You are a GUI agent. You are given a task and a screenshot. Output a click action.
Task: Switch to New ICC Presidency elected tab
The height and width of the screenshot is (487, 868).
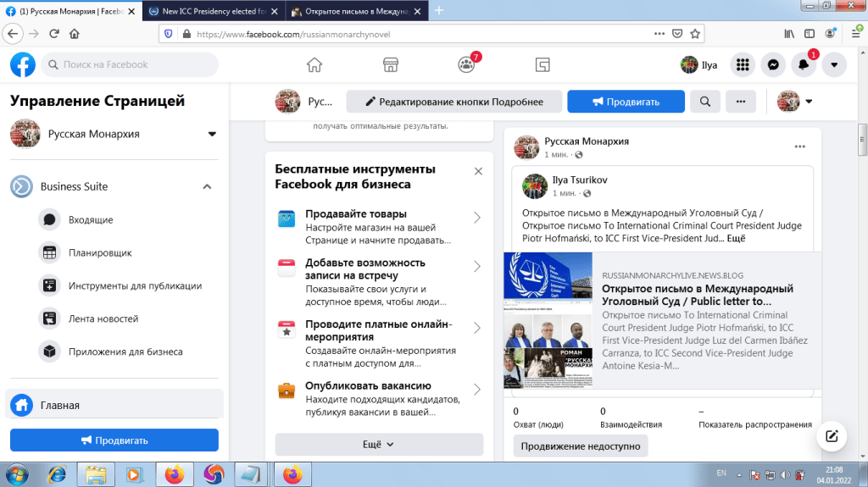214,11
